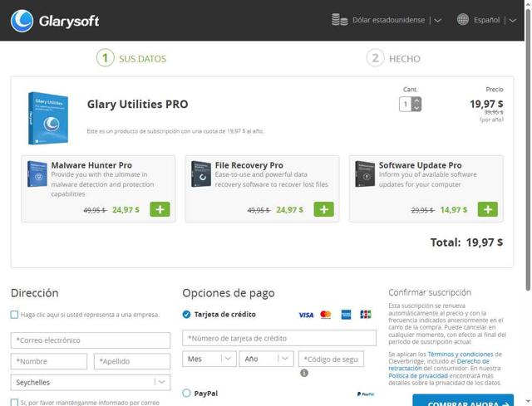Click the credit card number field
The image size is (532, 406).
279,338
